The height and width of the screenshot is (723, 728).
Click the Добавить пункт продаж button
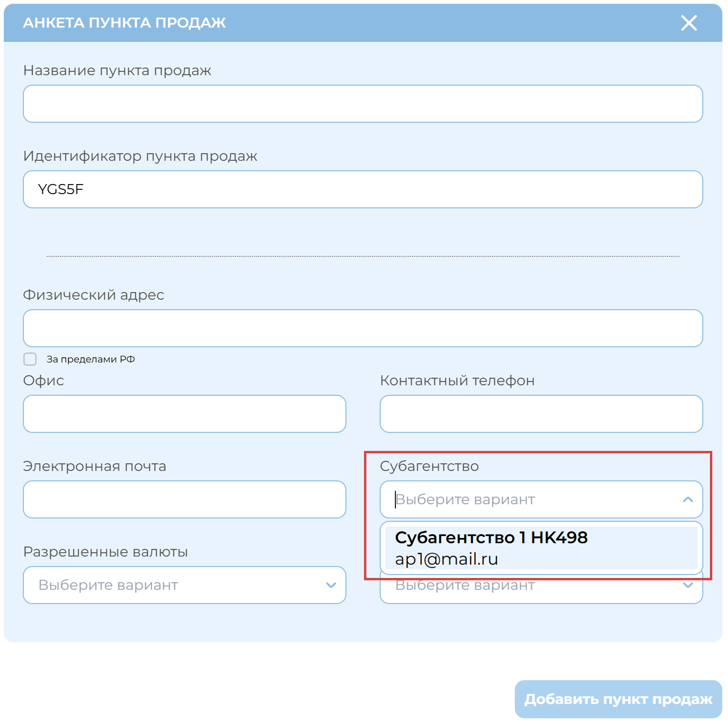click(618, 699)
